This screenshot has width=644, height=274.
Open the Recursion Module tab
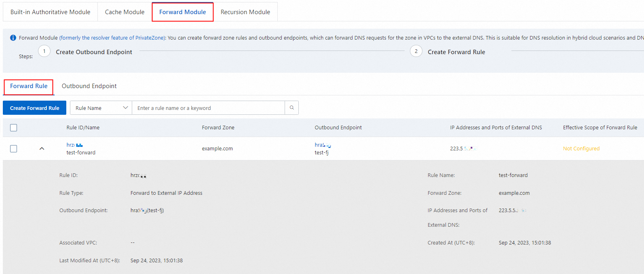[245, 12]
